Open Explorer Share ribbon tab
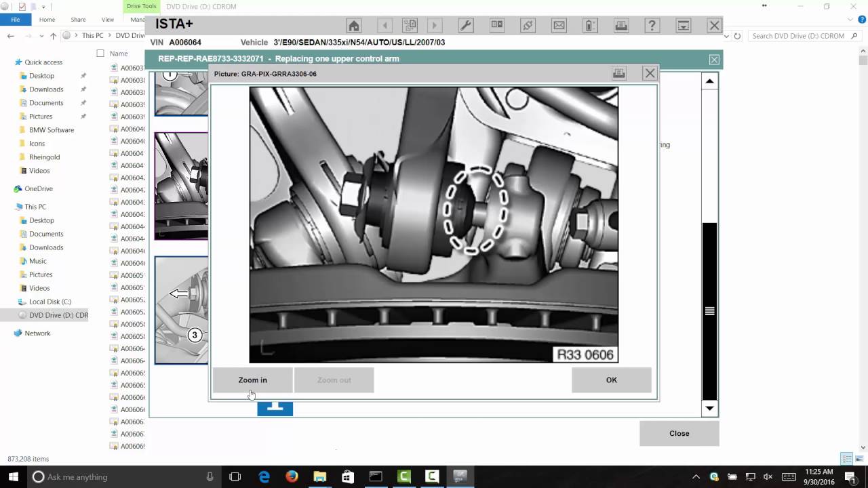 78,20
